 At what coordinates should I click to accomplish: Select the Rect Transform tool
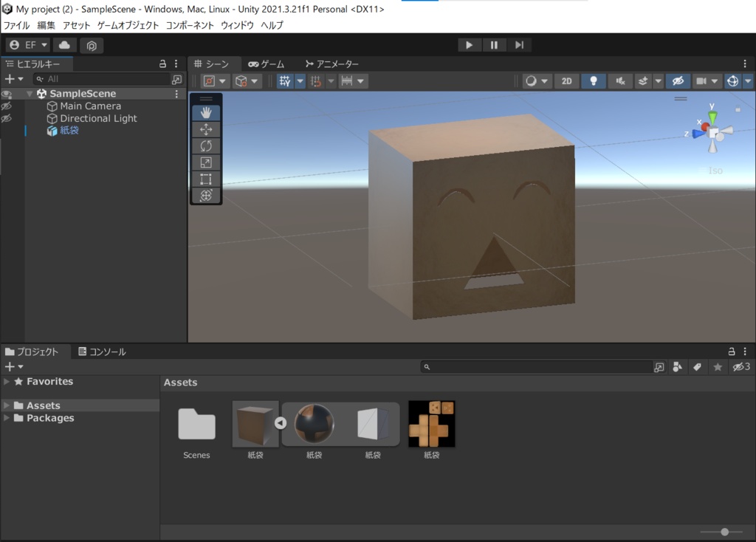pos(206,179)
